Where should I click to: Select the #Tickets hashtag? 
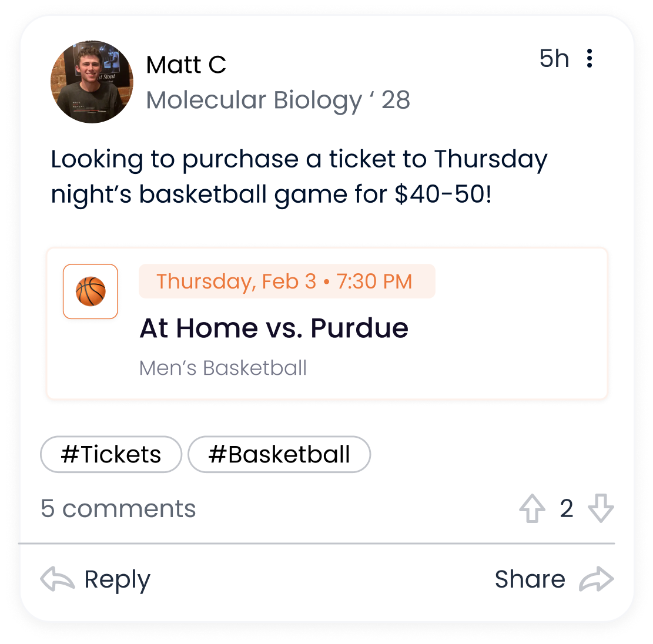pyautogui.click(x=111, y=454)
